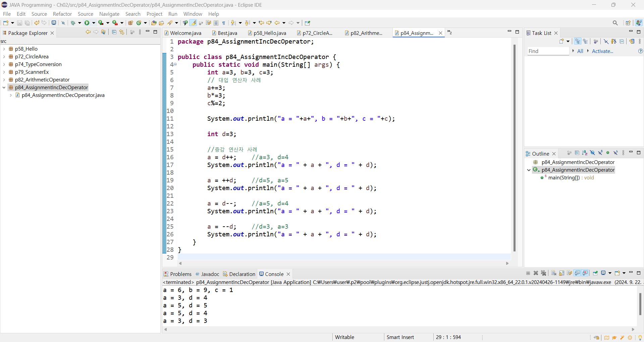The image size is (644, 342).
Task: Toggle Link with Editor in Package Explorer
Action: [122, 32]
